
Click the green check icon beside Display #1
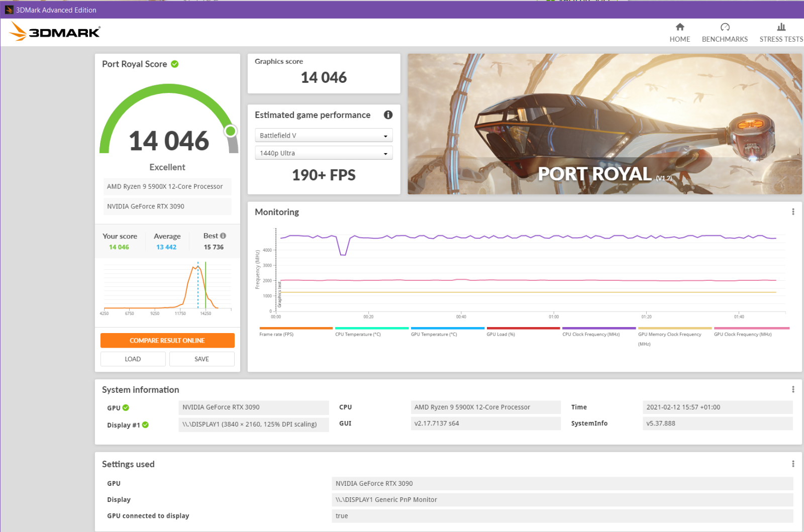coord(145,424)
